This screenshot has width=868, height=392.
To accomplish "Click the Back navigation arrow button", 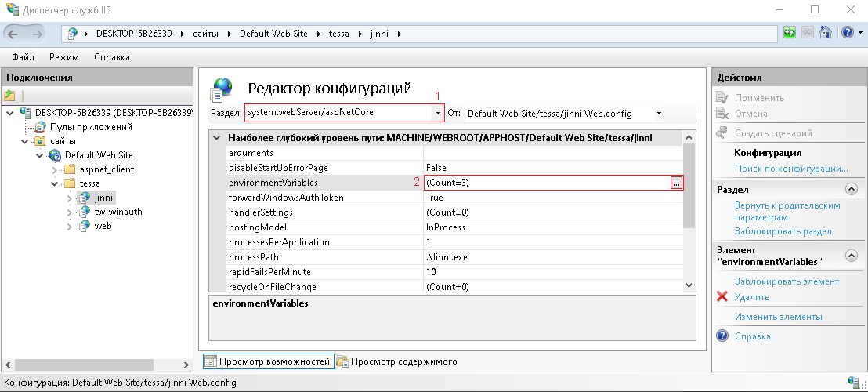I will coord(14,33).
